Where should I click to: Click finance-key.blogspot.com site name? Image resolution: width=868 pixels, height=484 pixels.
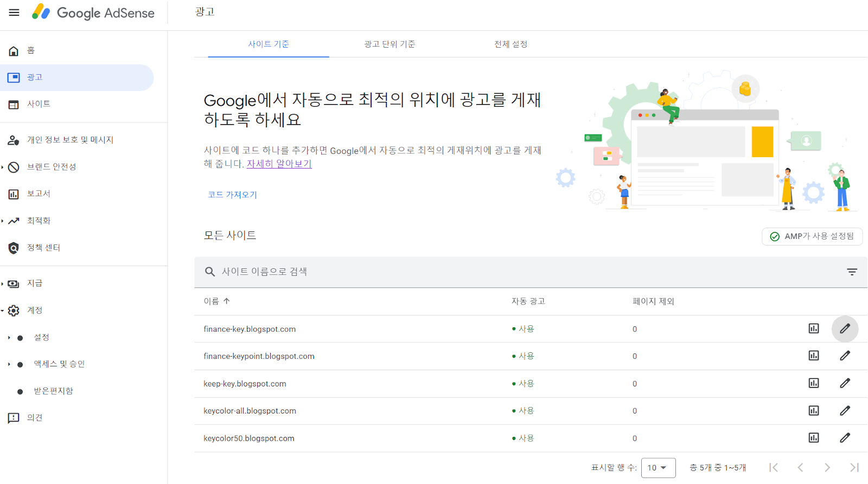(x=250, y=329)
